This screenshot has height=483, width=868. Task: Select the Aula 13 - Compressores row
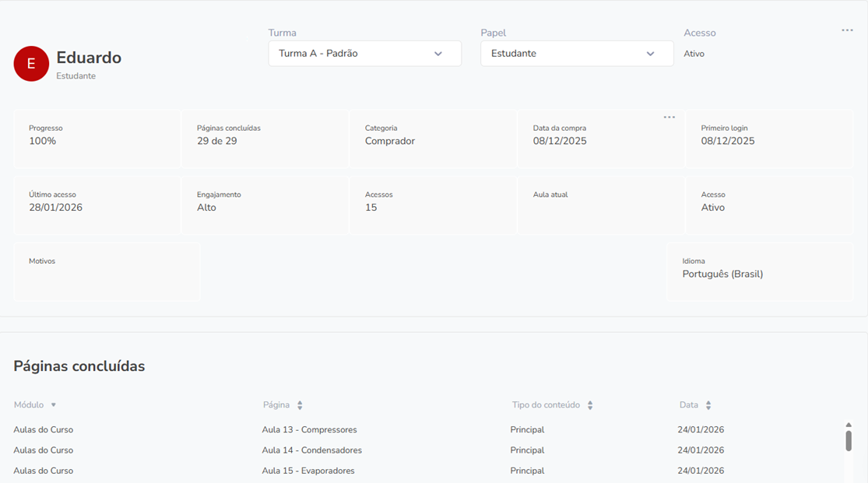[309, 429]
